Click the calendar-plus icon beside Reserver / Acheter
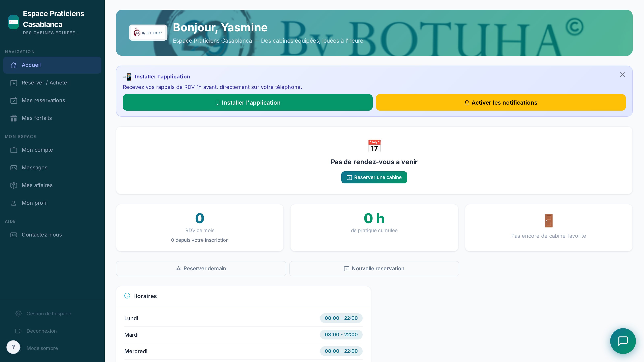Screen dimensions: 644x362 point(14,83)
